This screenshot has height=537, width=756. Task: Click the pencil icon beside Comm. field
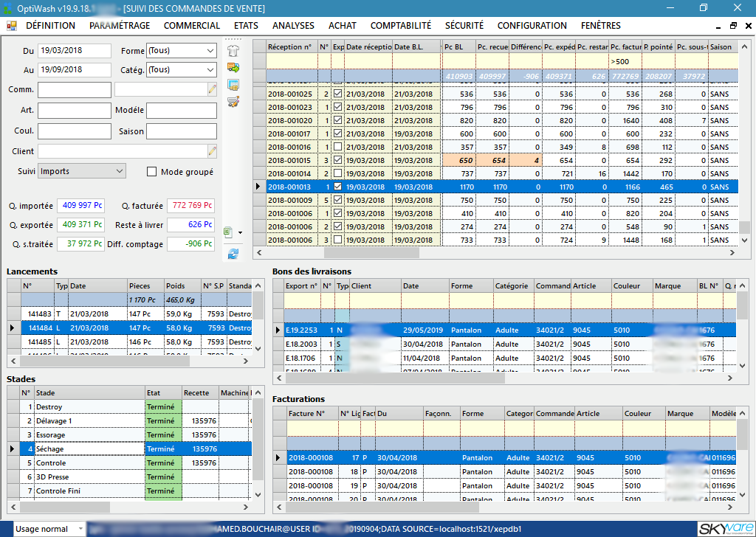point(212,89)
